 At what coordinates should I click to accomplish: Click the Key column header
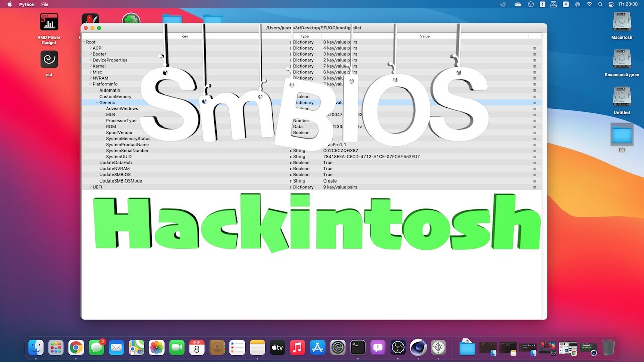coord(185,36)
